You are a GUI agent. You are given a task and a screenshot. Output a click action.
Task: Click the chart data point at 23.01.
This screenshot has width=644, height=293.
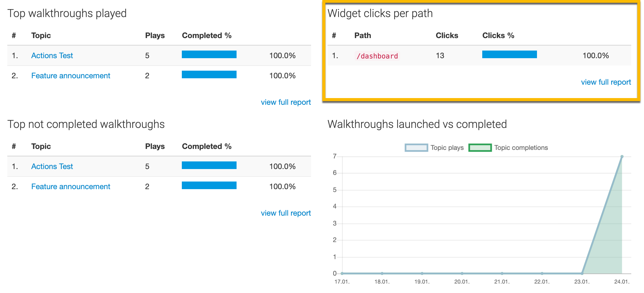click(582, 273)
